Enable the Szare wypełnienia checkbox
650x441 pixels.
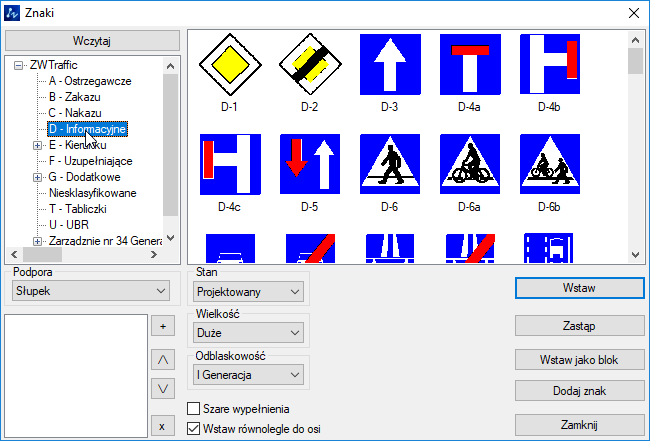[196, 409]
